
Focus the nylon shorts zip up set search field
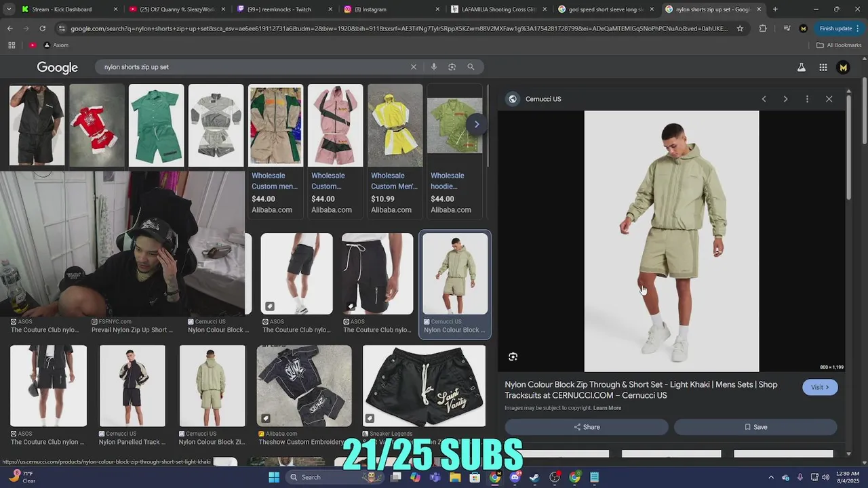coord(251,67)
